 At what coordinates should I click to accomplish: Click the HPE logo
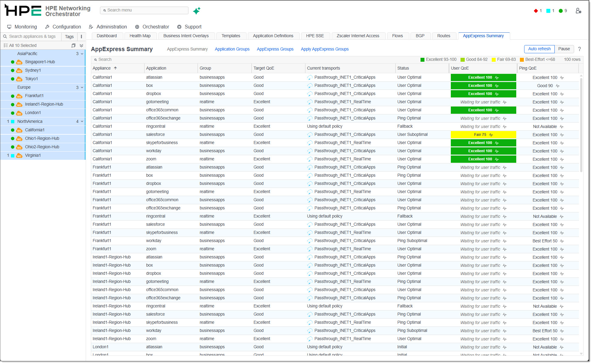click(23, 11)
